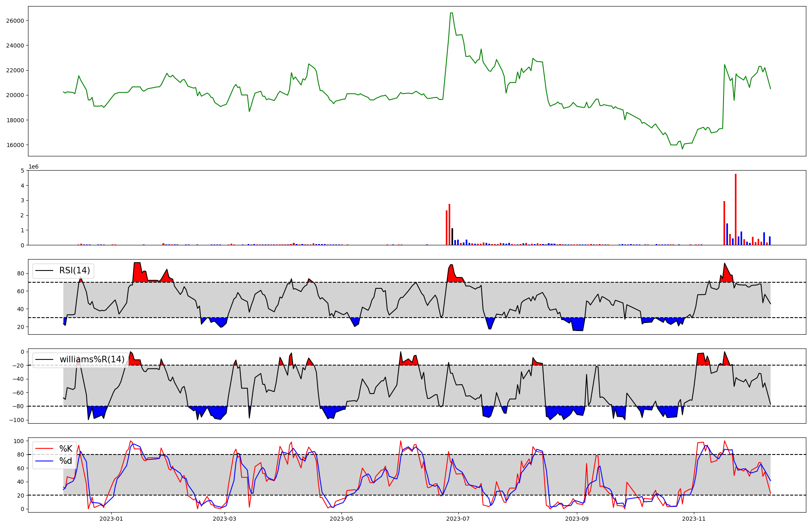Click the 2023-03 x-axis date label

pyautogui.click(x=224, y=519)
